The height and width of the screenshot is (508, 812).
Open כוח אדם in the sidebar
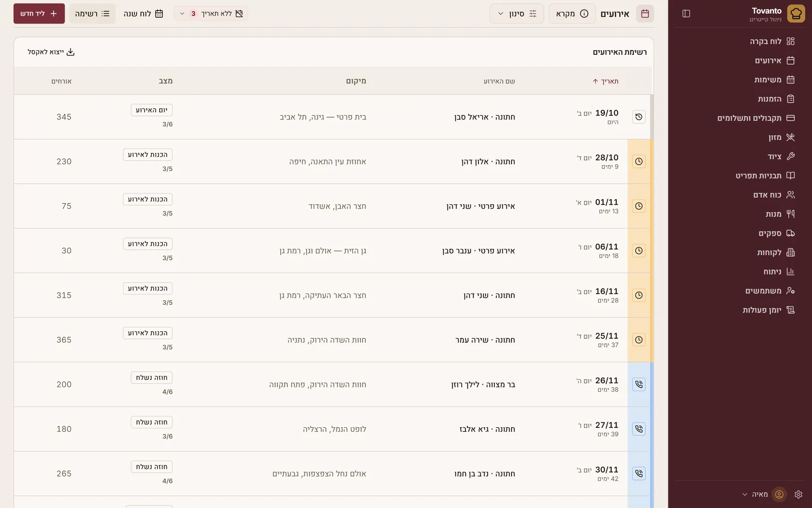pyautogui.click(x=740, y=195)
